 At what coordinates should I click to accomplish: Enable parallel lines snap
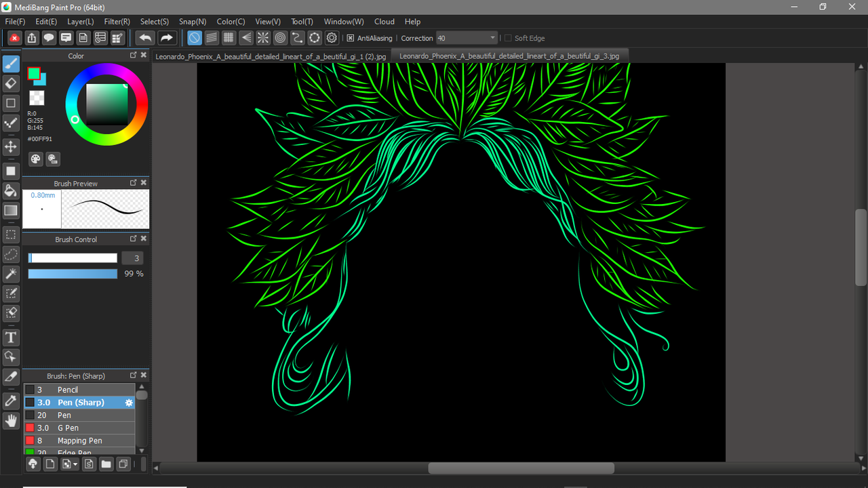pyautogui.click(x=212, y=38)
